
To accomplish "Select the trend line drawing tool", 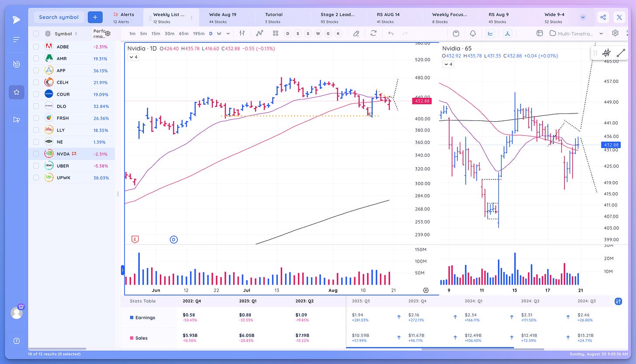I will pyautogui.click(x=621, y=53).
